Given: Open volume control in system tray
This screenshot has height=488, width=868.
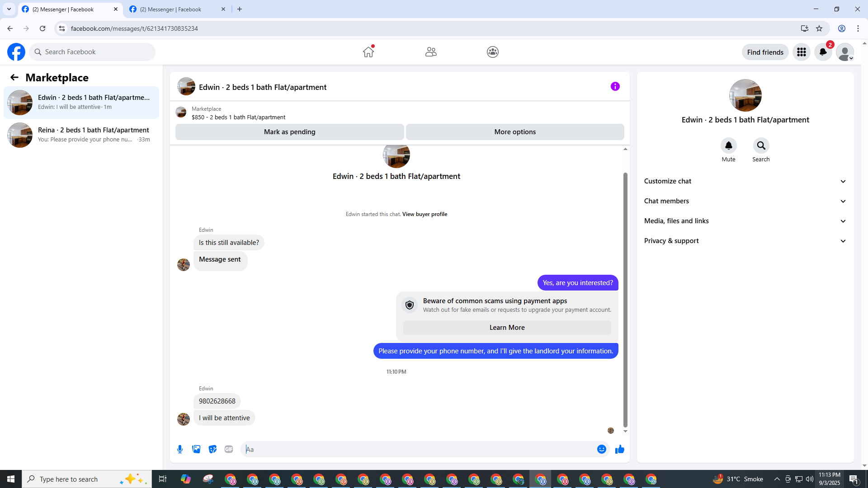Looking at the screenshot, I should [x=810, y=479].
